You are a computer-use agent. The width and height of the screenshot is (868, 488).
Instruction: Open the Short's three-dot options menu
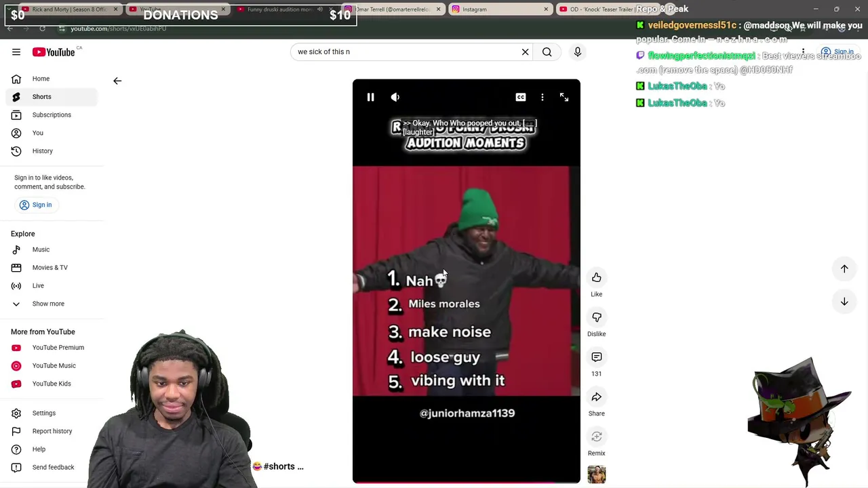(542, 98)
